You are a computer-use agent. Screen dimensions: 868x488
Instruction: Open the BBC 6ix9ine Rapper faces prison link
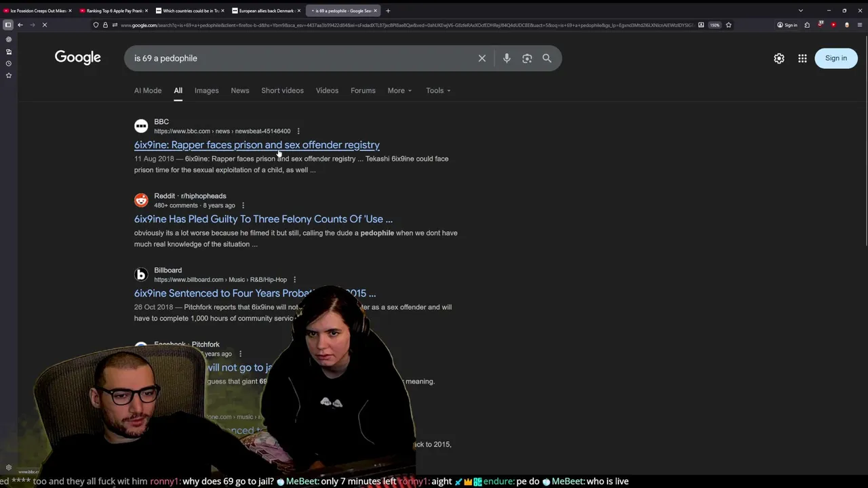[257, 145]
